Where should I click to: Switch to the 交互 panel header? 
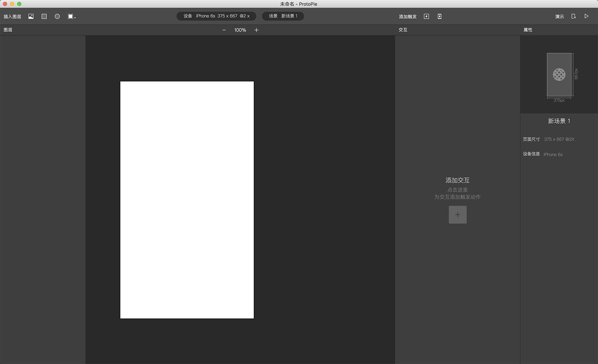pyautogui.click(x=404, y=30)
